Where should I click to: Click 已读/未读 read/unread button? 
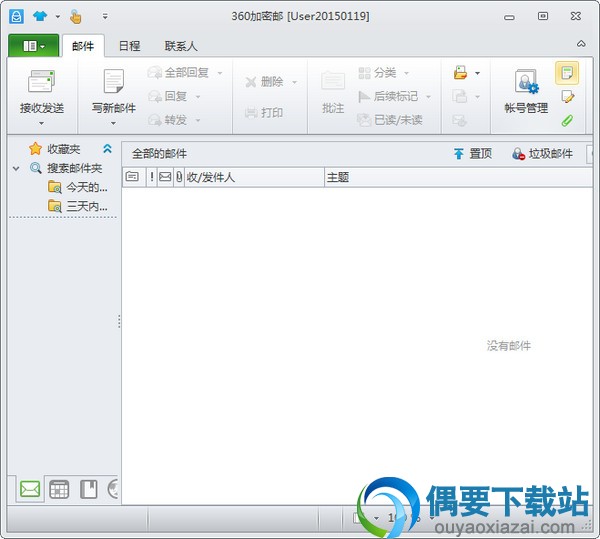(x=390, y=120)
